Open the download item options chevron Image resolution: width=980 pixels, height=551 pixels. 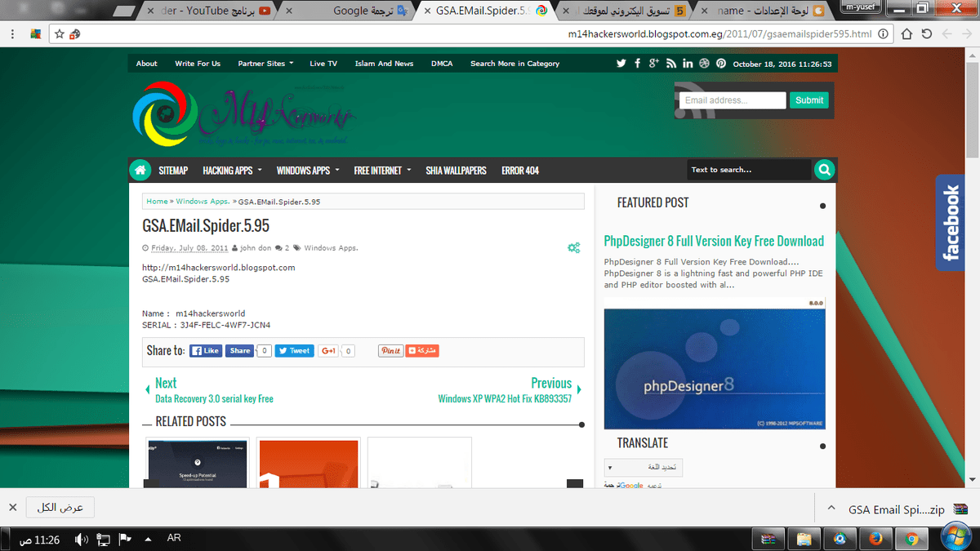[831, 508]
